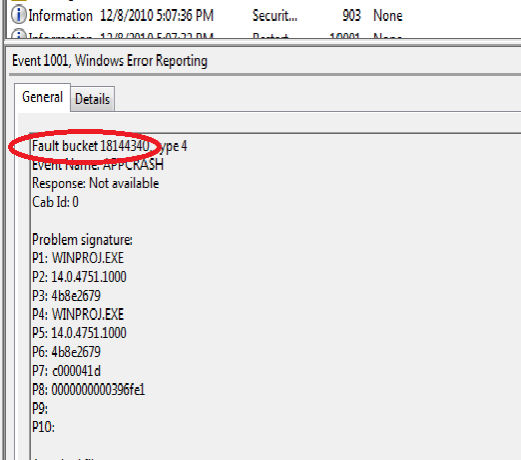Click the P4: WINPROJ.EXE line
Screen dimensions: 521x460
pyautogui.click(x=78, y=314)
